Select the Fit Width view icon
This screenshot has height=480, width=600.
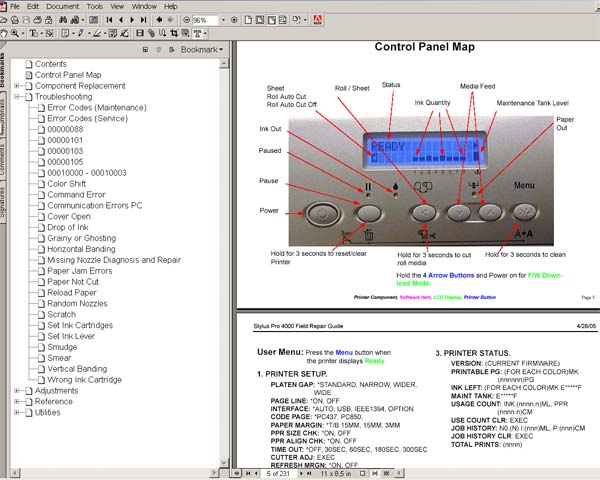[272, 20]
